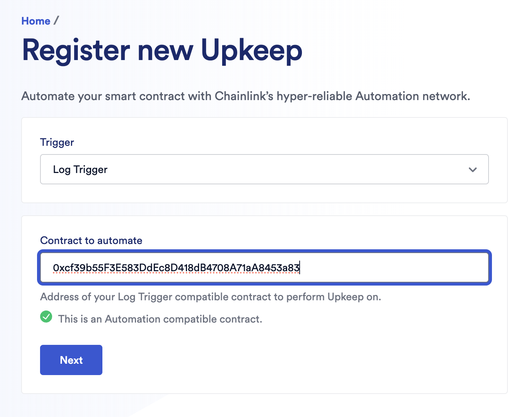Screen dimensions: 532x417
Task: Click the hyper-reliable Automation network text
Action: click(373, 96)
